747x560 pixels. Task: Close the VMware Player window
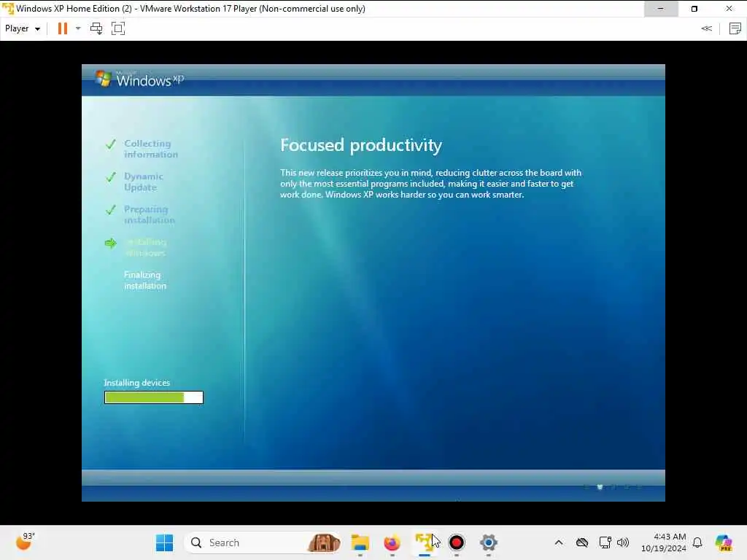[x=729, y=9]
